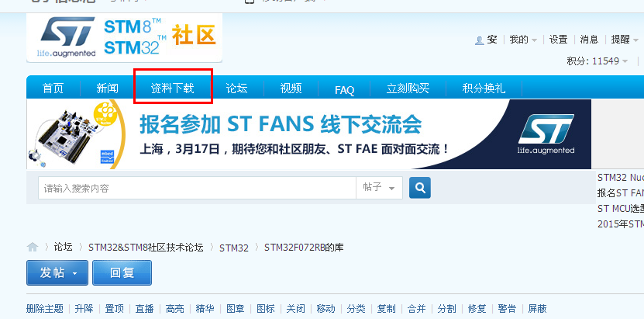The height and width of the screenshot is (319, 644).
Task: Expand the 我的 dropdown menu
Action: tap(523, 40)
